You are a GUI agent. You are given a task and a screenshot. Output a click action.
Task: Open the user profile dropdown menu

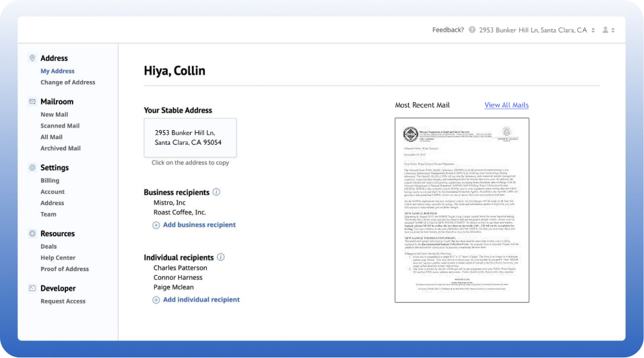click(x=608, y=30)
